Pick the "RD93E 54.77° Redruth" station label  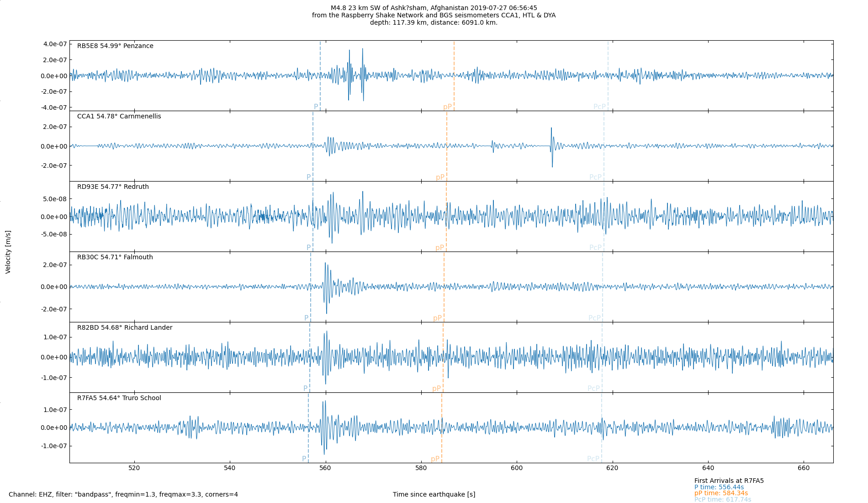(x=113, y=187)
